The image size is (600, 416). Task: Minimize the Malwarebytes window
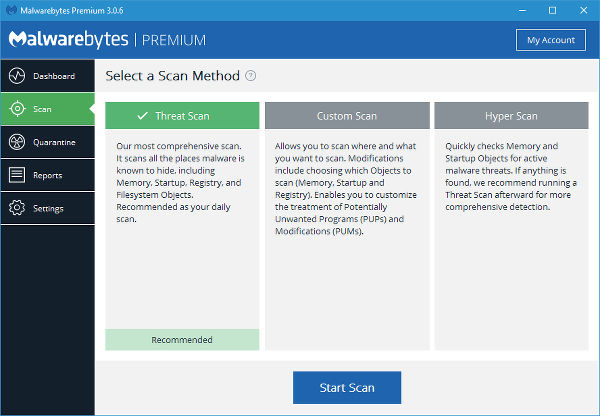point(522,10)
